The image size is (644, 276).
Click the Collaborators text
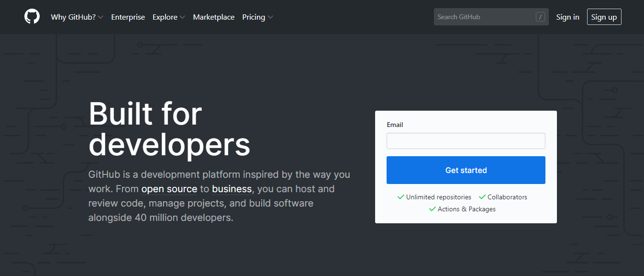pos(507,197)
